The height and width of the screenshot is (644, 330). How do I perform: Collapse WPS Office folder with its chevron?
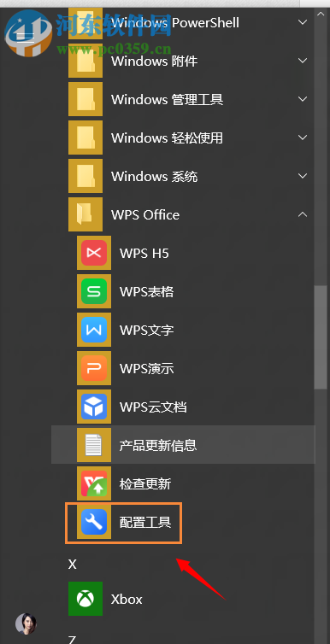click(x=303, y=214)
